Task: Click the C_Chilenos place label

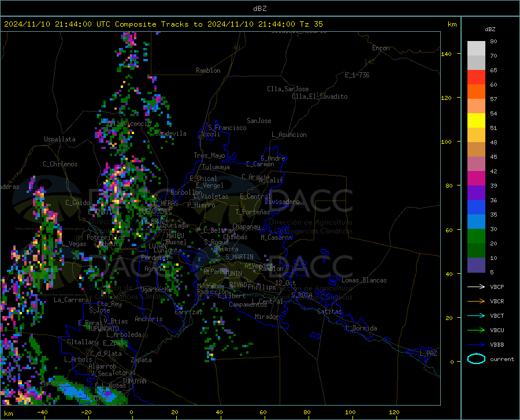Action: point(60,164)
